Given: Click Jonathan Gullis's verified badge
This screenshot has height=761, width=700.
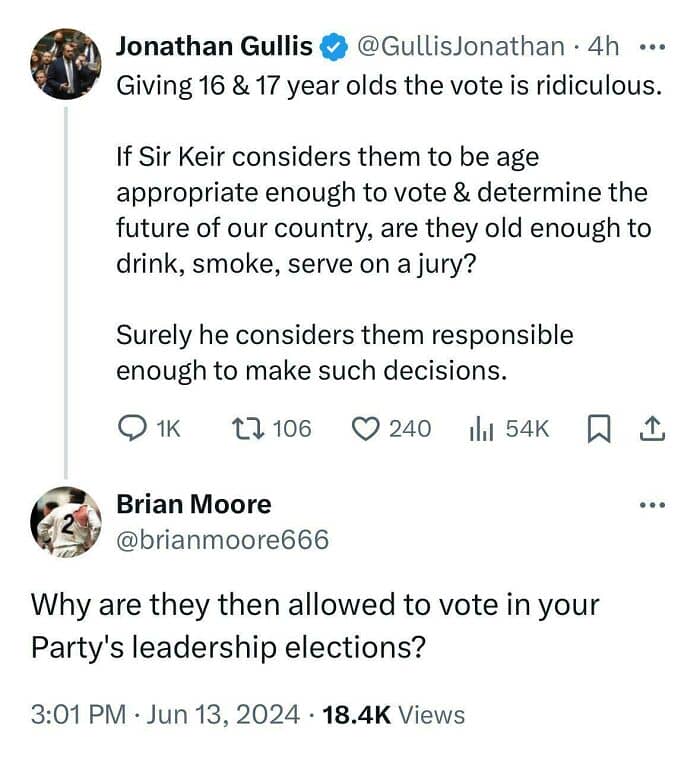Looking at the screenshot, I should (x=332, y=46).
